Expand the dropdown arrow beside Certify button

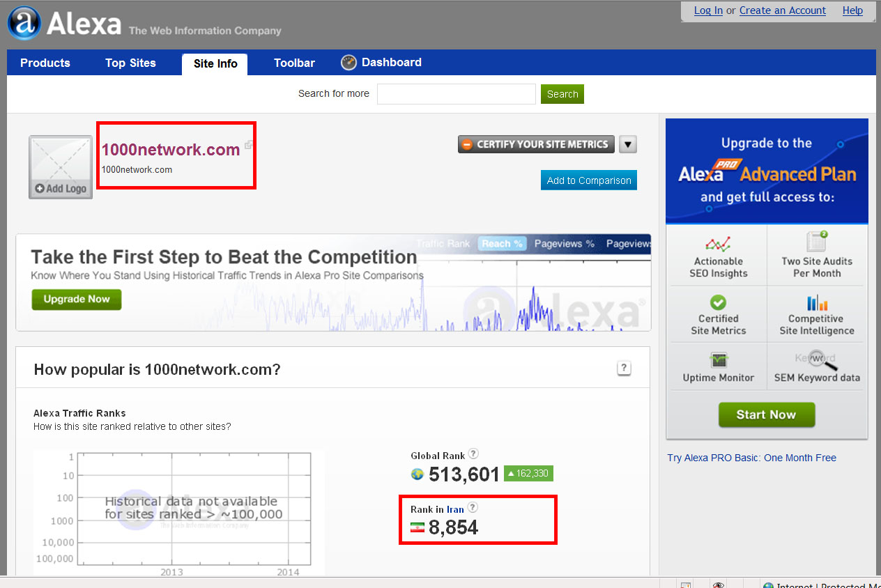[628, 144]
